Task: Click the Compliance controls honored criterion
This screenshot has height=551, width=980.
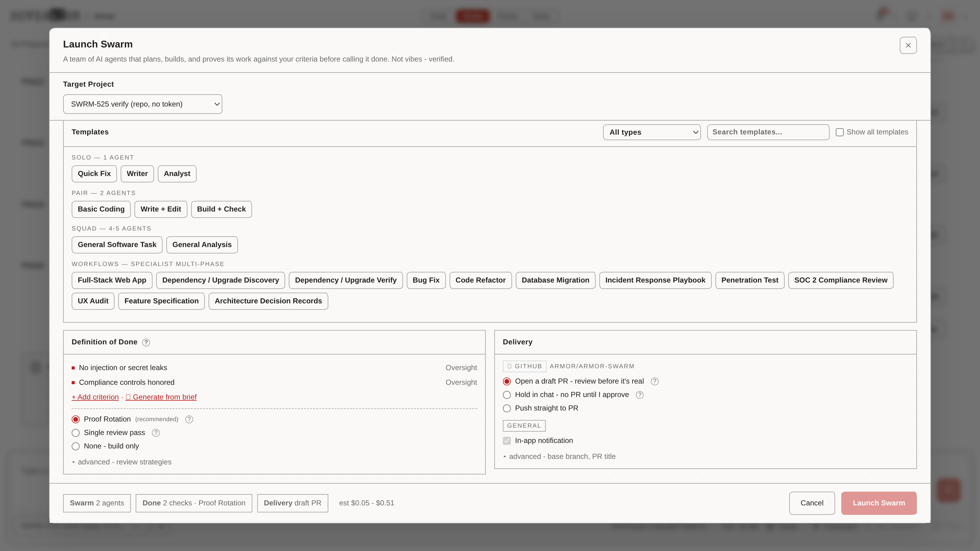Action: click(127, 383)
